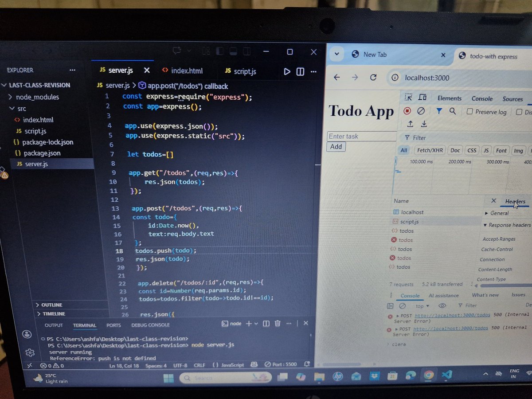The height and width of the screenshot is (399, 532).
Task: Open the Windows Start button
Action: (x=169, y=378)
